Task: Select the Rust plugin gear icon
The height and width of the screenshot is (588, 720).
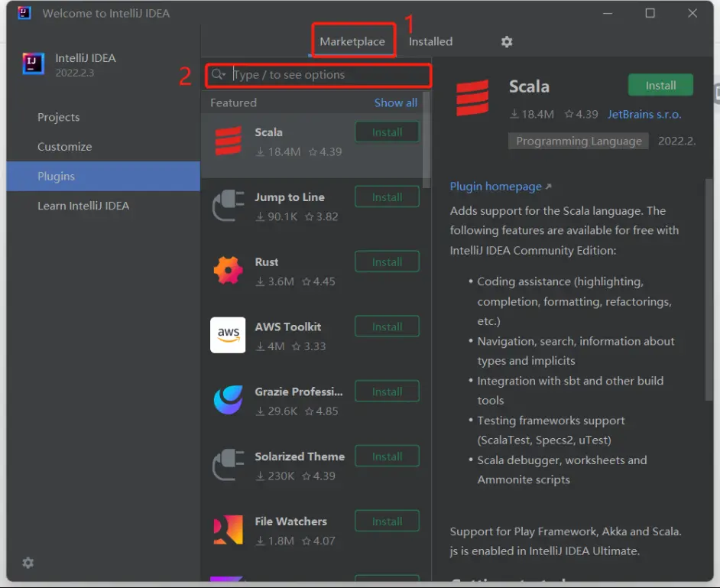Action: tap(229, 270)
